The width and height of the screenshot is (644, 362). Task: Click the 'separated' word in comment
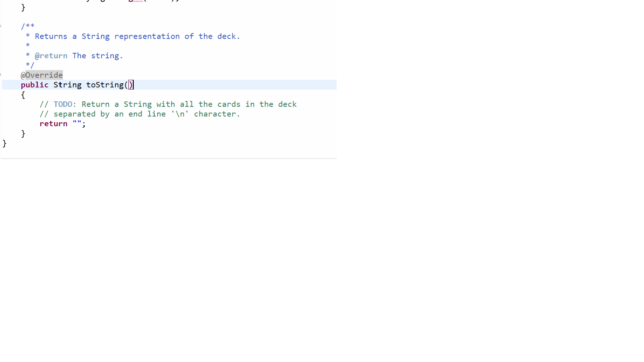pos(75,114)
